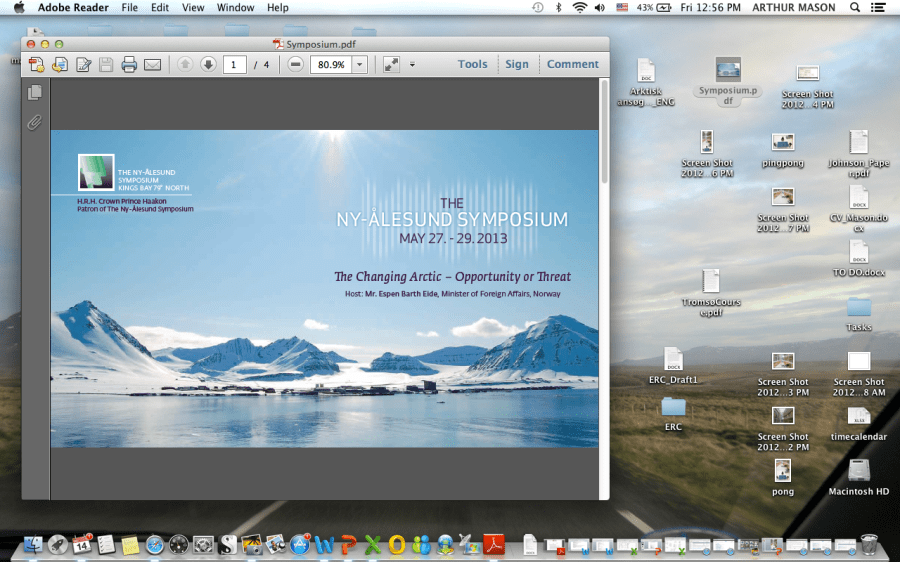This screenshot has width=900, height=562.
Task: Open the page thumbnails panel
Action: click(35, 93)
